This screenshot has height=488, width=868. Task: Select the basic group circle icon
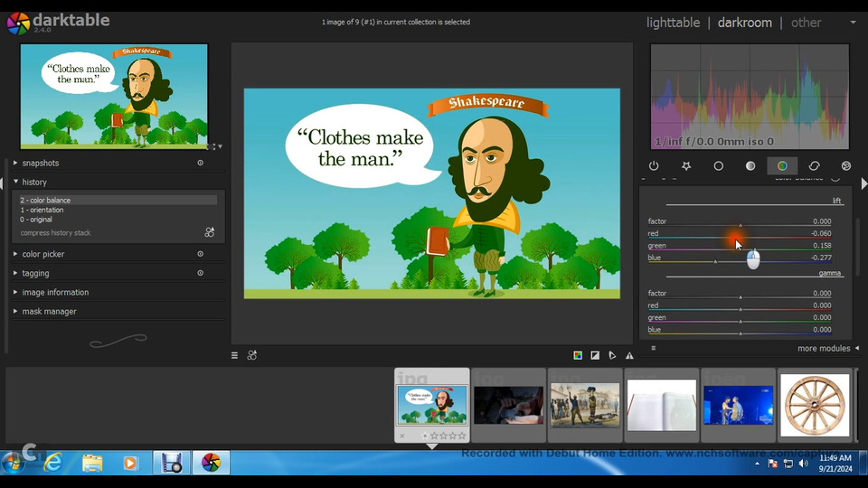(718, 166)
